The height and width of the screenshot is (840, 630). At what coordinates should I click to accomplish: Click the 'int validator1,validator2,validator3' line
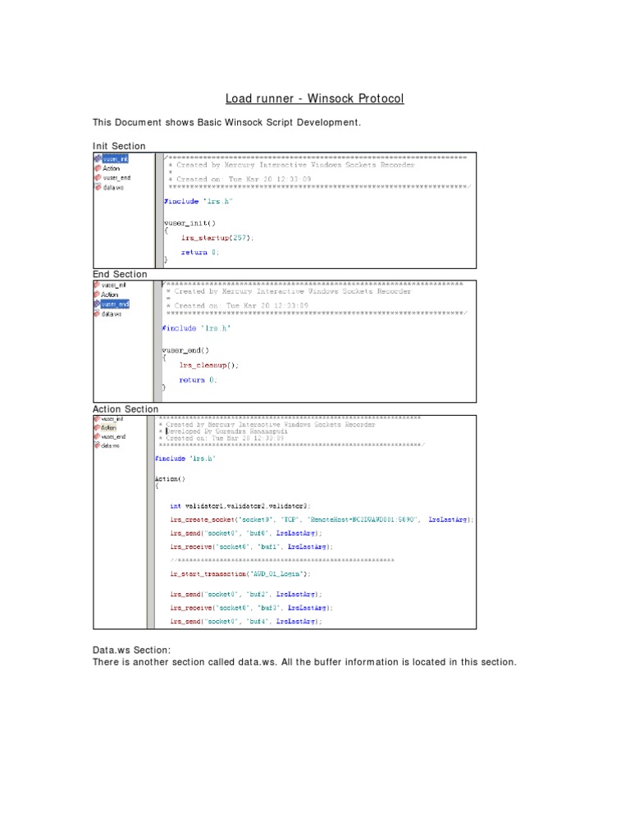(x=240, y=506)
